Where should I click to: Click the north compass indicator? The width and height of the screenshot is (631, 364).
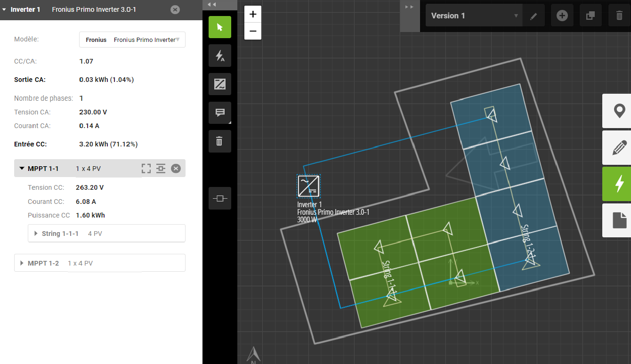(254, 355)
